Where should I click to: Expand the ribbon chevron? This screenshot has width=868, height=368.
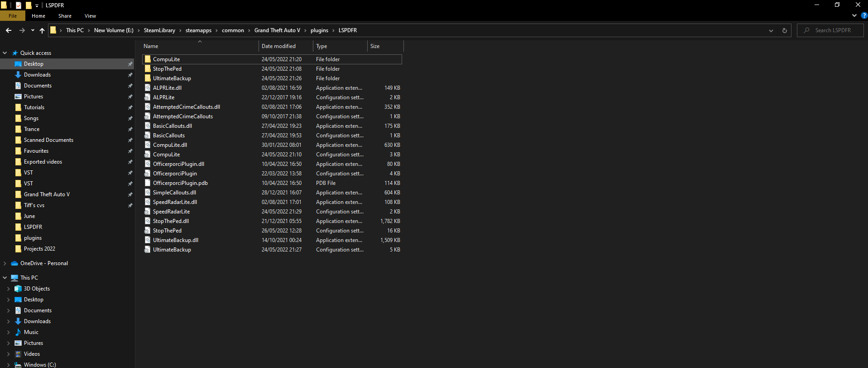[854, 15]
